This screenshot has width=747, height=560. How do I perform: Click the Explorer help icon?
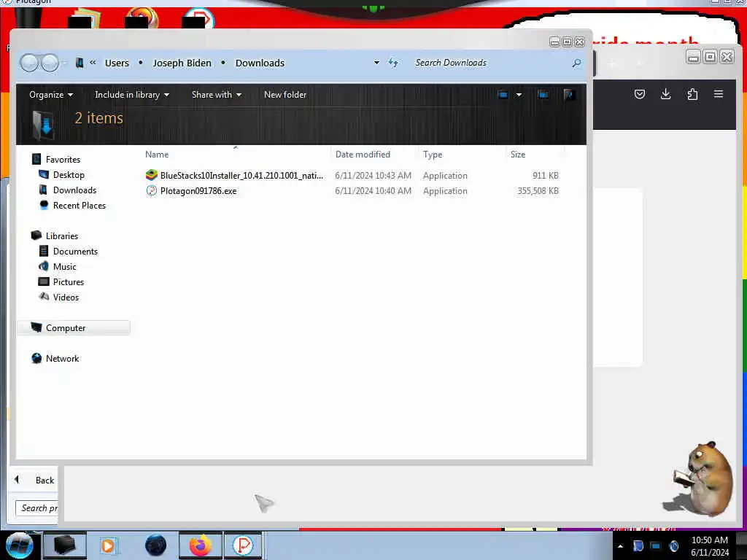(x=568, y=95)
